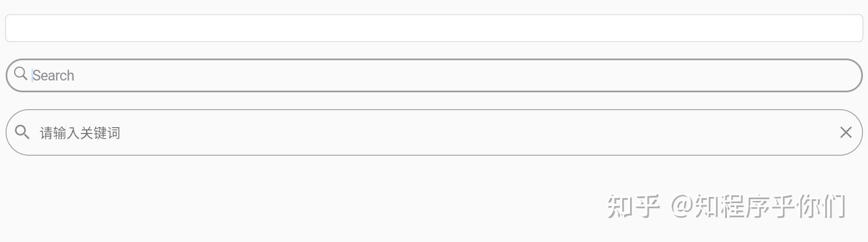Click the magnifier icon in Search field
Viewport: 868px width, 242px height.
21,74
